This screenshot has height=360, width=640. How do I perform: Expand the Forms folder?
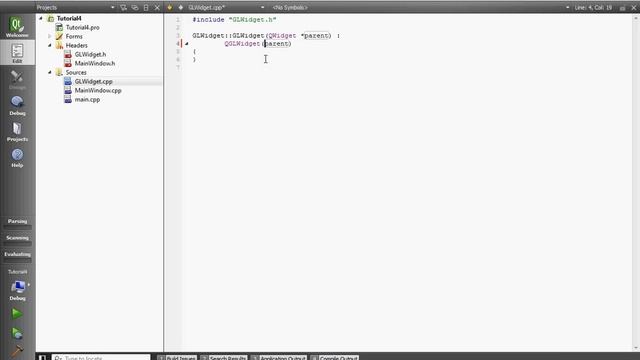pyautogui.click(x=50, y=36)
